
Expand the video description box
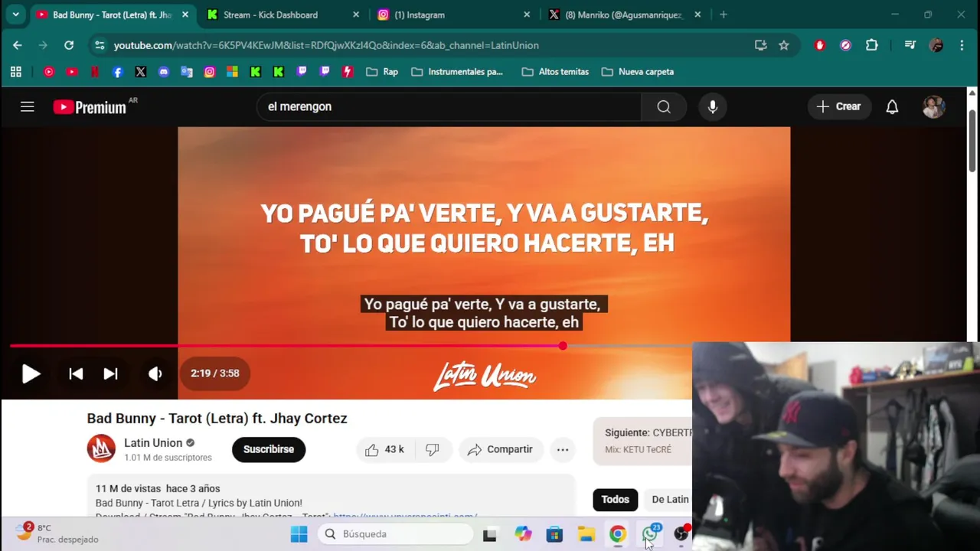point(331,496)
